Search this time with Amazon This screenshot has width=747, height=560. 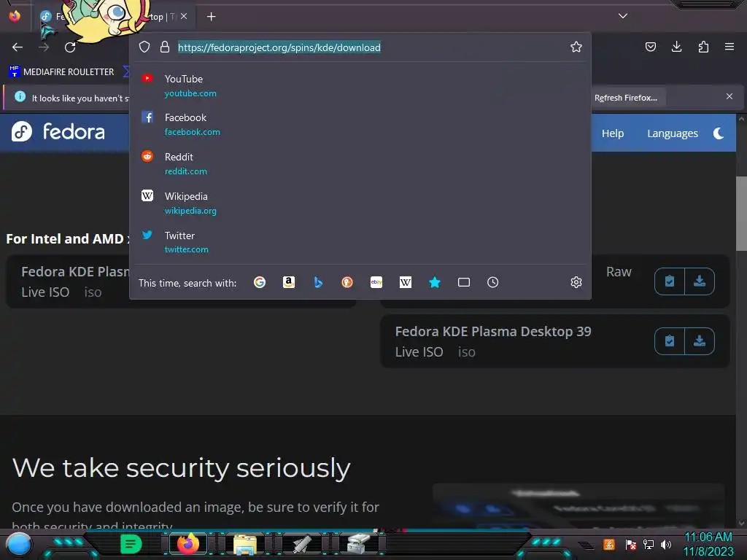click(x=289, y=282)
